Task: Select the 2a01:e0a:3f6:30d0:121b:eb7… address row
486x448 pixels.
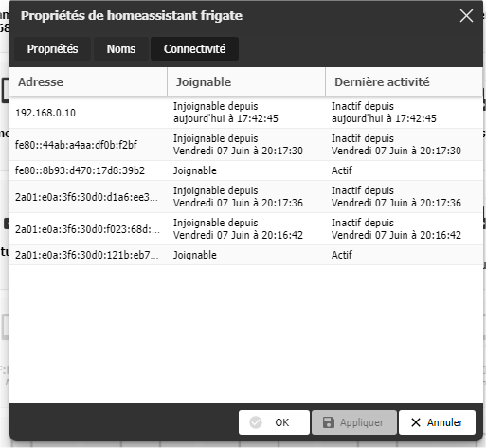Action: [246, 255]
